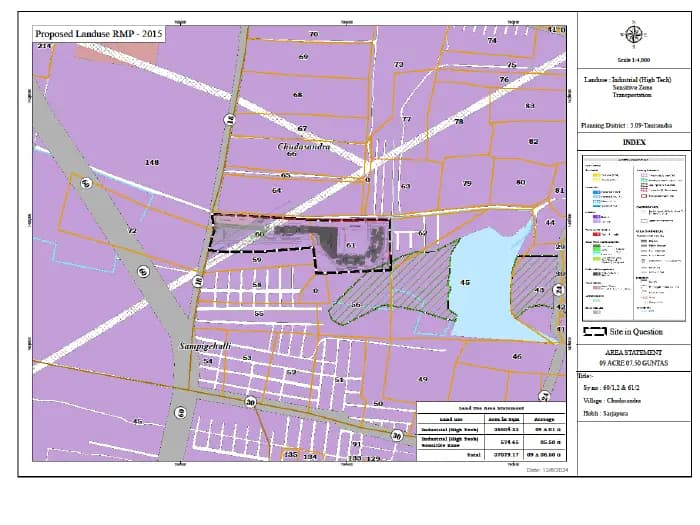Click survey number 56 in hatched area
This screenshot has height=525, width=700.
point(356,305)
